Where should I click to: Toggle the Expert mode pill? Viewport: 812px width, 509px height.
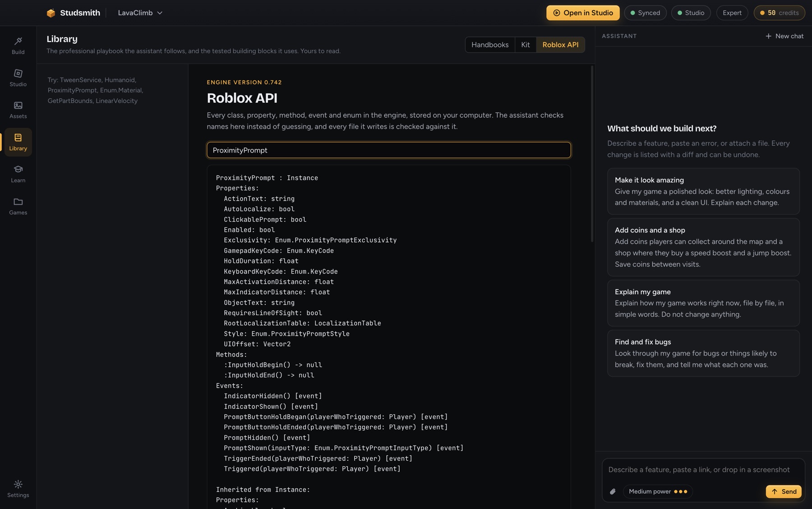click(x=732, y=13)
